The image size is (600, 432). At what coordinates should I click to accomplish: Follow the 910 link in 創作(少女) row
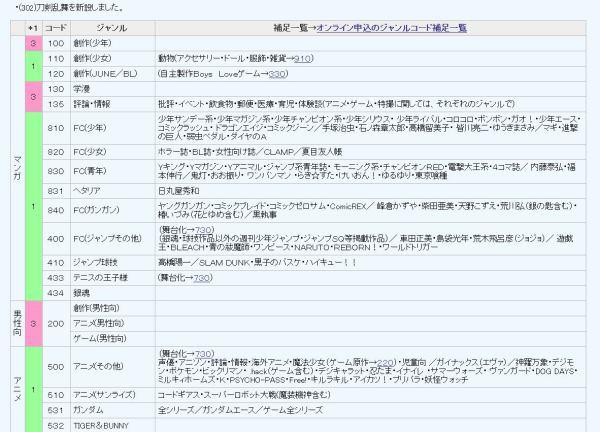(x=303, y=59)
